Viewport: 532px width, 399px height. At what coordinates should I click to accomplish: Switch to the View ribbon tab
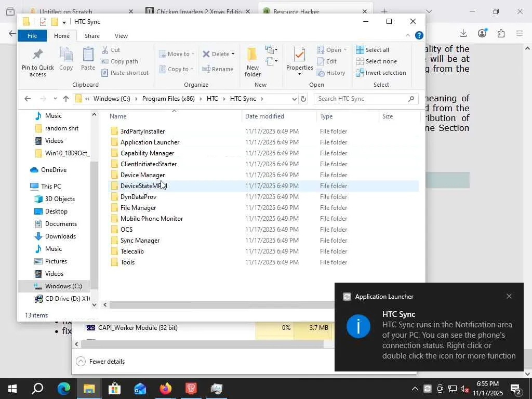pyautogui.click(x=121, y=36)
